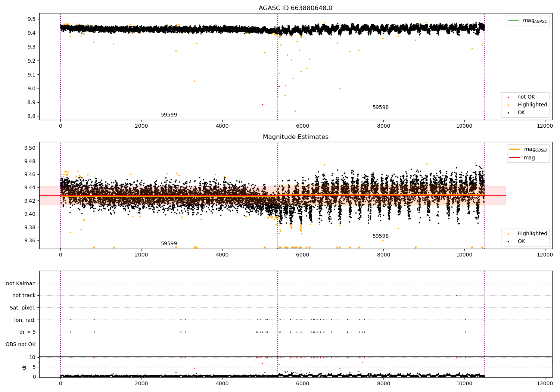Click OBSID label 59599 in top plot
560x392 pixels.
(x=169, y=115)
